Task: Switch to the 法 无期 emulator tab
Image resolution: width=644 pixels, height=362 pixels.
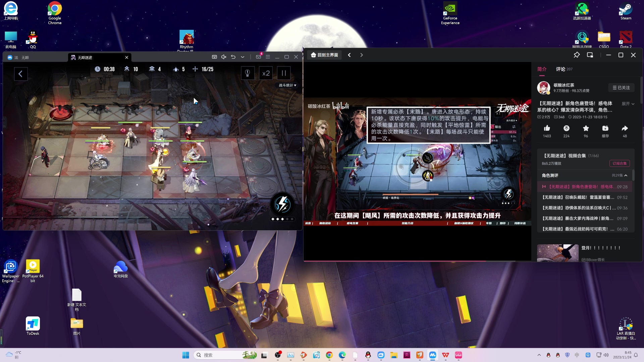Action: (35, 57)
